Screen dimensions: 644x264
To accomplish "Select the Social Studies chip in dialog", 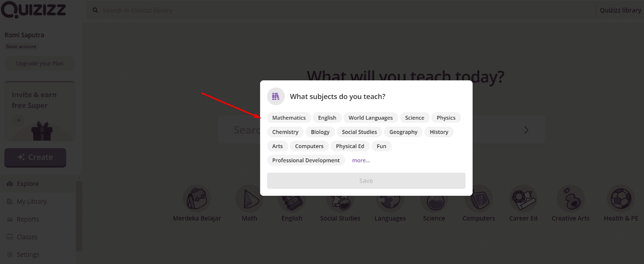I will click(x=360, y=132).
